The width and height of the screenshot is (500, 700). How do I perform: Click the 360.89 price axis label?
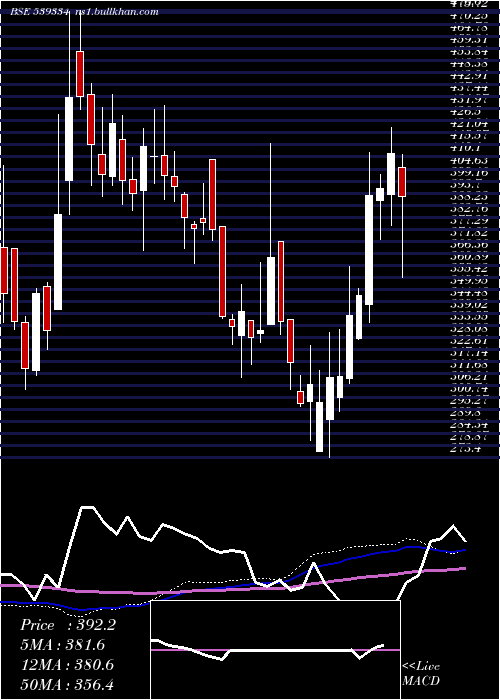469,257
